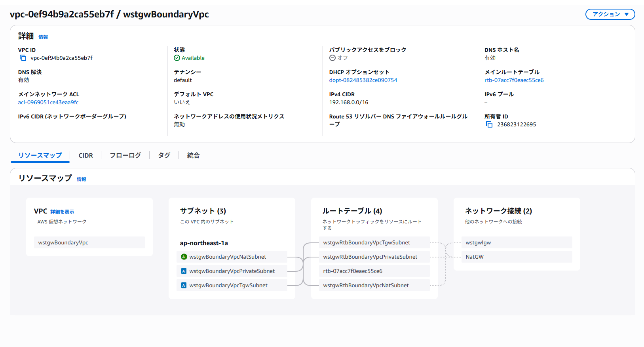This screenshot has width=644, height=347.
Task: Open DHCP option set dopt-082485382ce090754
Action: [x=363, y=80]
